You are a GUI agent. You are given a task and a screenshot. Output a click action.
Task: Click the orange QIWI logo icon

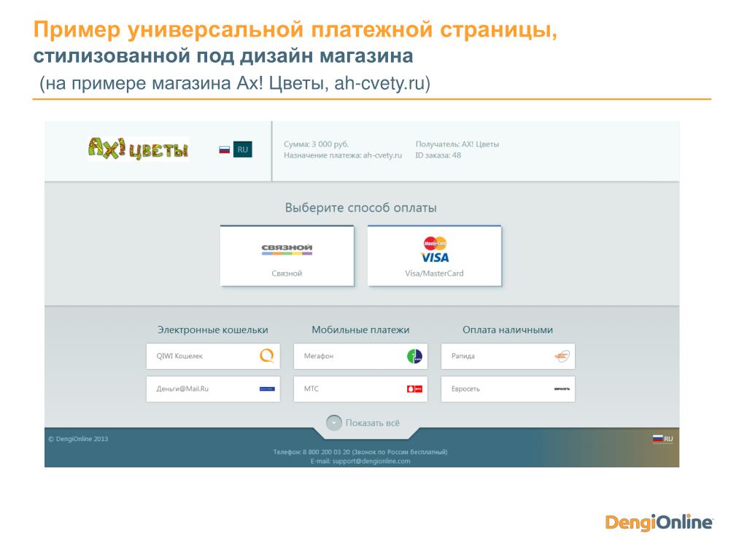click(x=267, y=356)
